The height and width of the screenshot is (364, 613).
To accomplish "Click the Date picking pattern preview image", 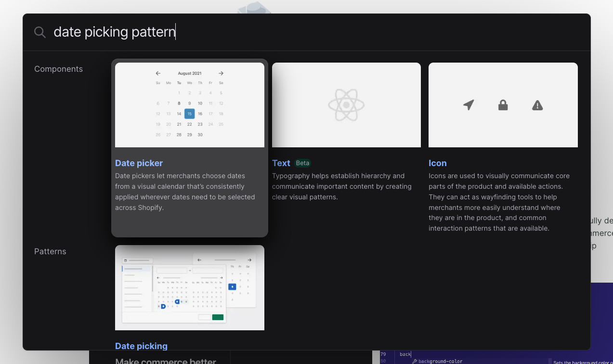I will click(189, 287).
